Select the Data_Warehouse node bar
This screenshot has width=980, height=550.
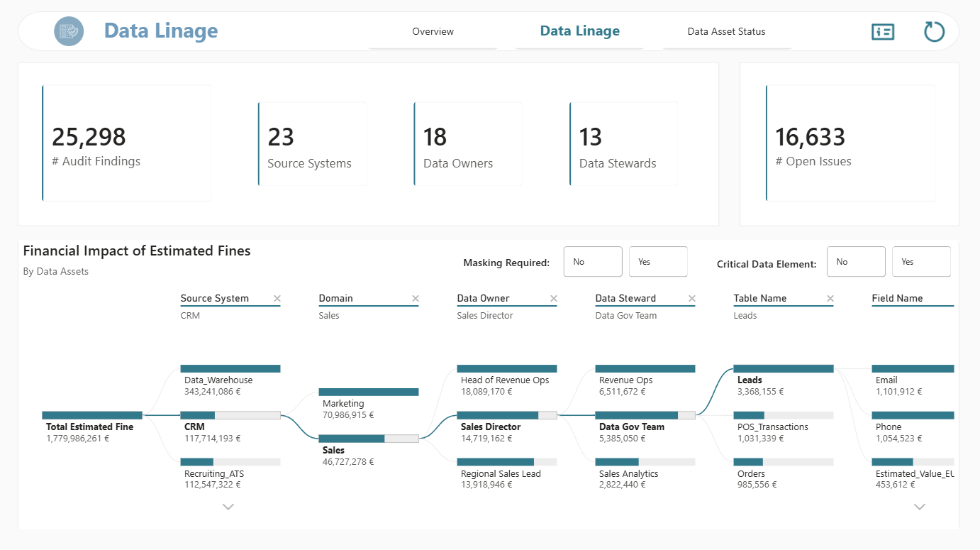[230, 368]
